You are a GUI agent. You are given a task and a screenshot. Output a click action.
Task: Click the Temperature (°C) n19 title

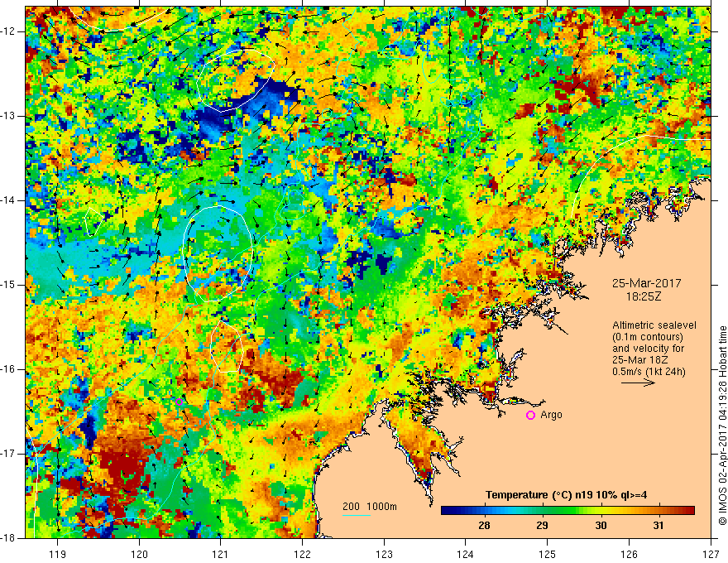click(x=567, y=495)
